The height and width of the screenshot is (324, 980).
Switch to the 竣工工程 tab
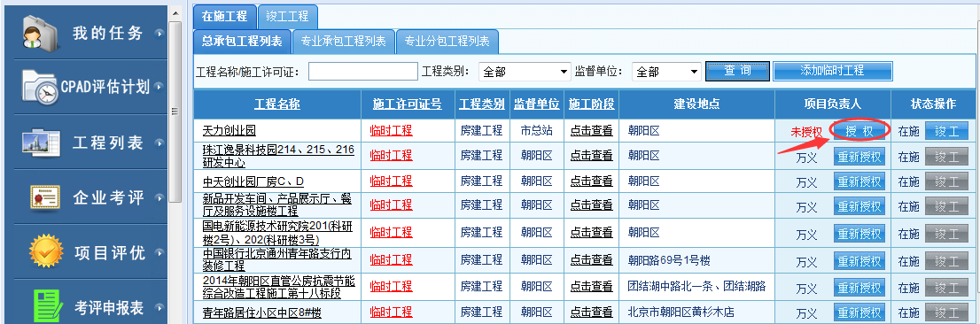[x=287, y=16]
